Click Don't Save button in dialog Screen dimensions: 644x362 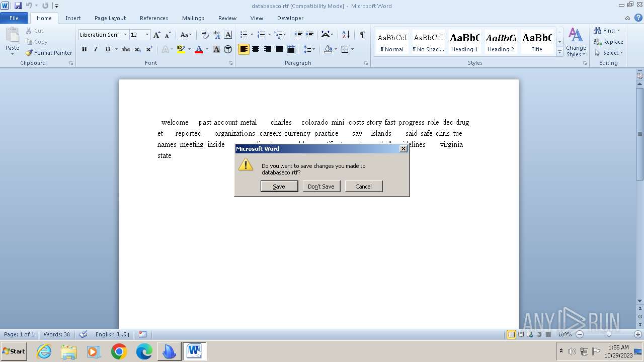click(321, 187)
